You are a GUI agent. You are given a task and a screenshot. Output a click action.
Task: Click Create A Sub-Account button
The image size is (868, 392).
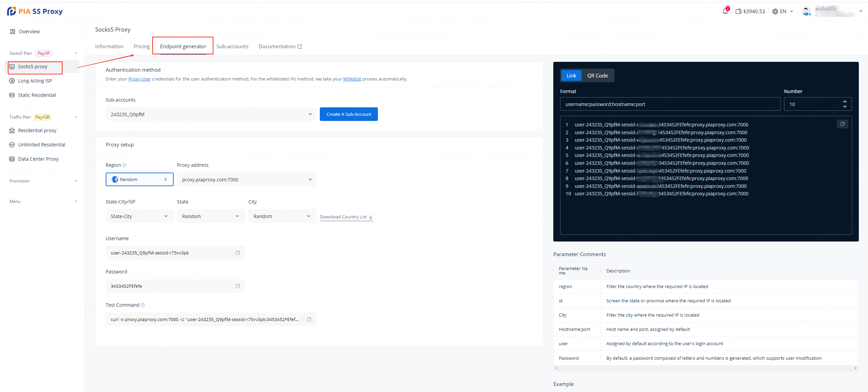tap(348, 114)
